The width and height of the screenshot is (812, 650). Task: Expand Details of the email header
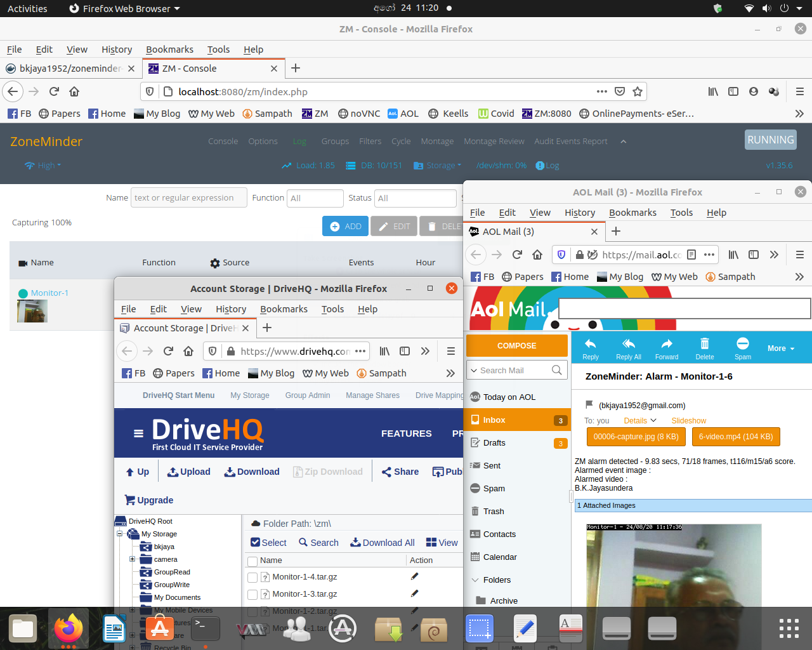(x=640, y=421)
